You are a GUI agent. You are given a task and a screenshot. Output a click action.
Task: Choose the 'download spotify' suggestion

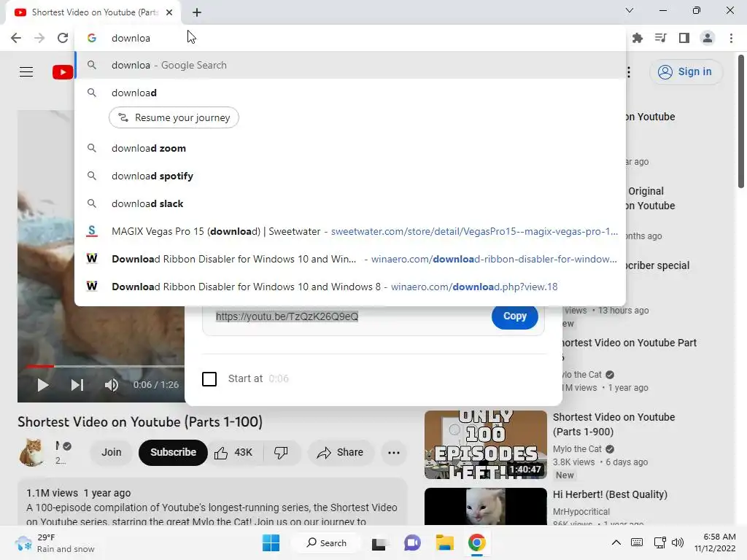[350, 176]
